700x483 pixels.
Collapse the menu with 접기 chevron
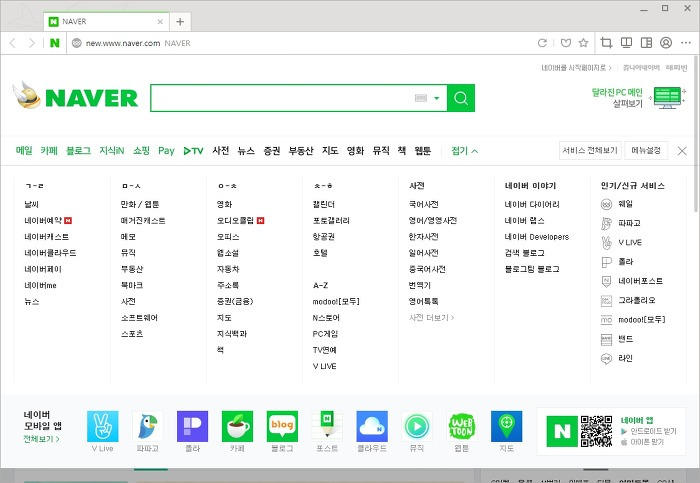pyautogui.click(x=465, y=151)
